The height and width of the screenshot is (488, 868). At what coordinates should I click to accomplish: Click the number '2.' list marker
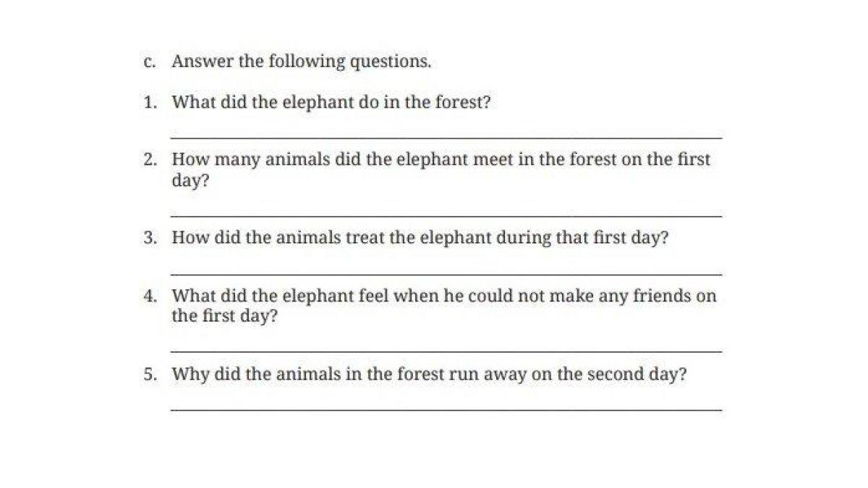(150, 160)
